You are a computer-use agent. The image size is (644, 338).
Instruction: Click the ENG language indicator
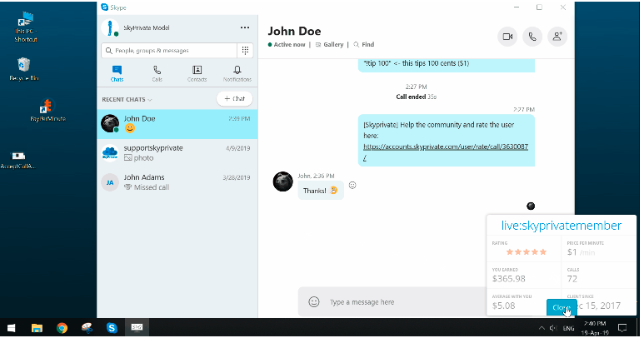568,328
